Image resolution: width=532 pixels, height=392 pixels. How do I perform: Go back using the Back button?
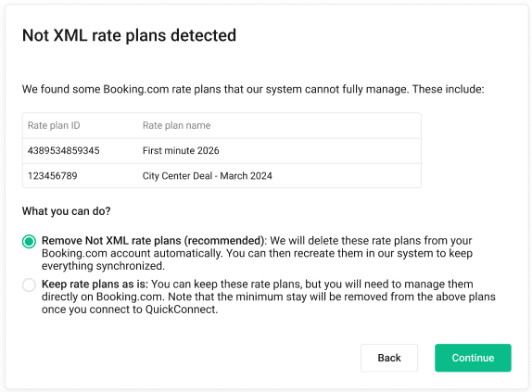389,358
